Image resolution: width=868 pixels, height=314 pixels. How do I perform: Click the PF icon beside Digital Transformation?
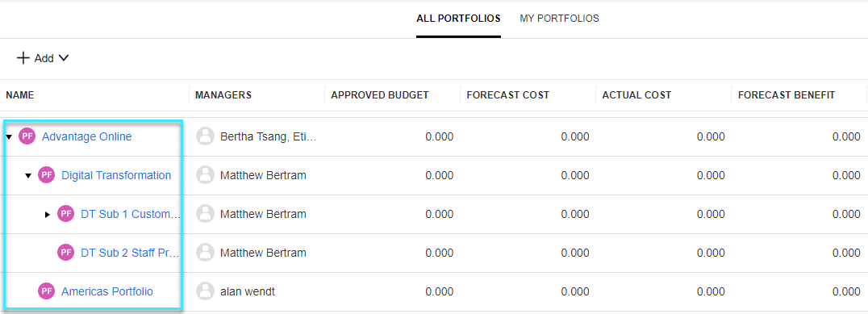tap(47, 175)
